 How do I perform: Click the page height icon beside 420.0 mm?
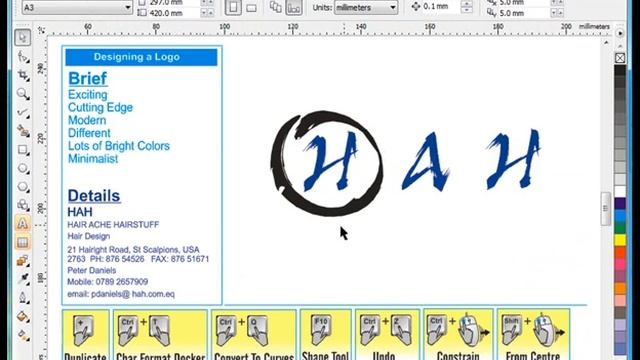tap(142, 13)
